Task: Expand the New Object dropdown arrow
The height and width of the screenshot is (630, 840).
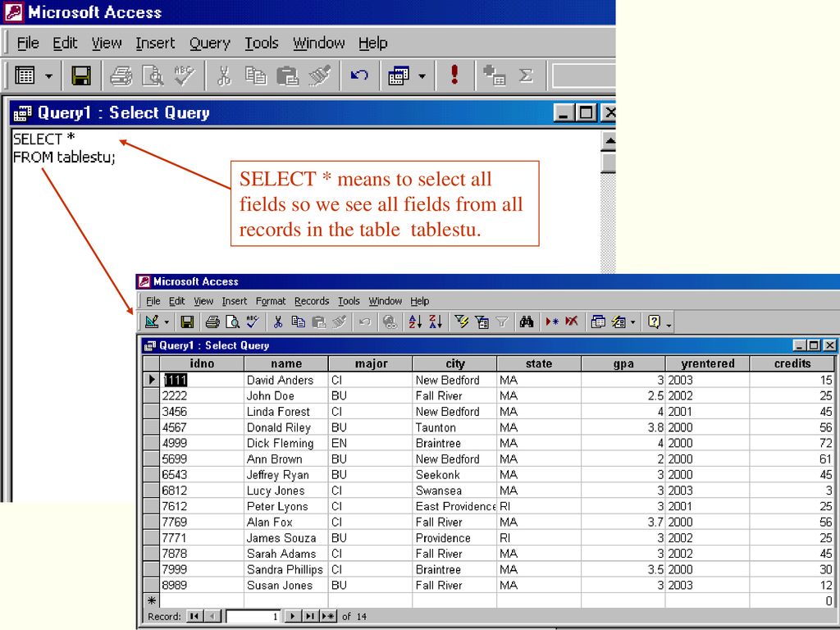Action: click(x=633, y=322)
